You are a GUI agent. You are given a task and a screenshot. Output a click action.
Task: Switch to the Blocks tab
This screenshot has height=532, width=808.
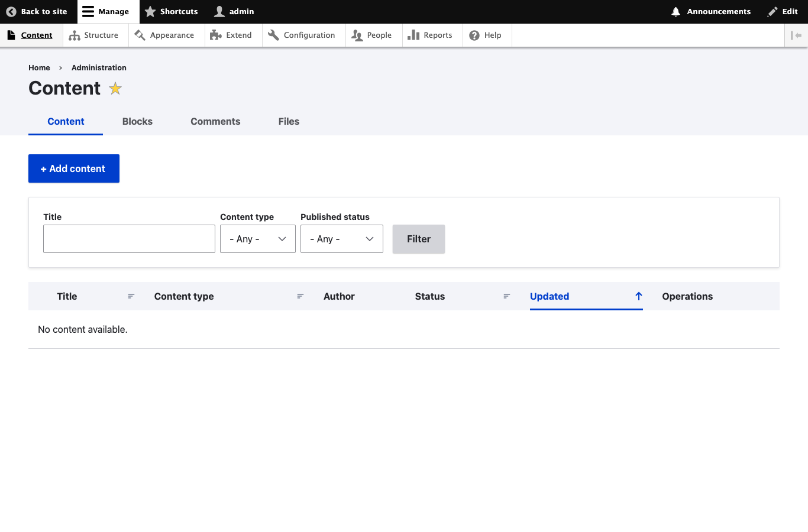pyautogui.click(x=137, y=121)
